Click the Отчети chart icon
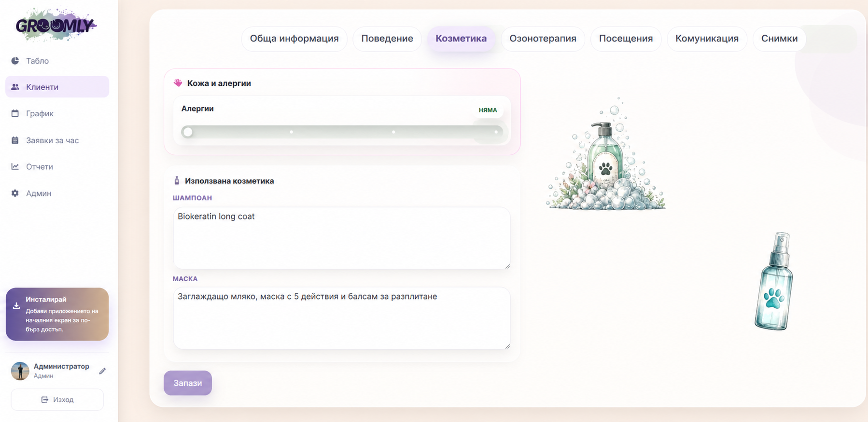 (15, 166)
